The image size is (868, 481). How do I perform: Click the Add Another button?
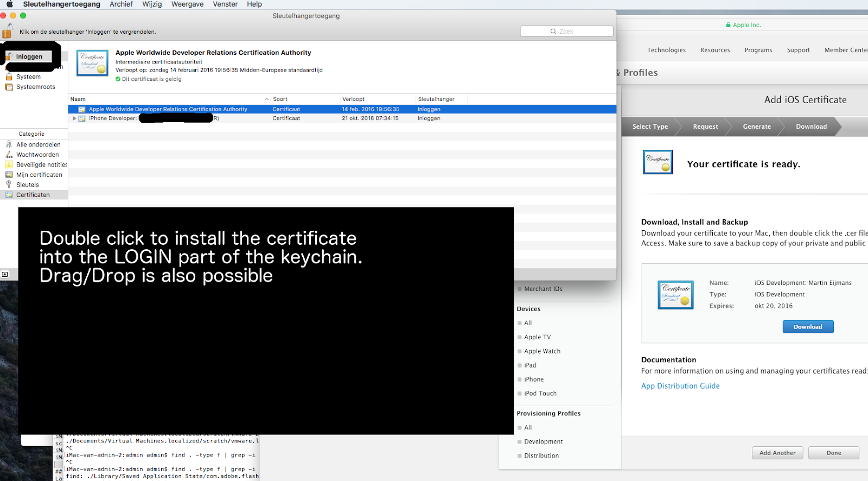(777, 453)
